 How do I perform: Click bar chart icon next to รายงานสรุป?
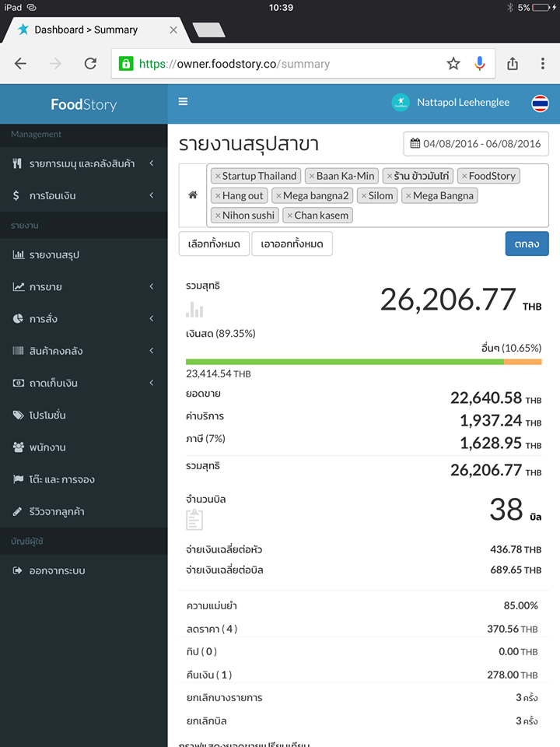pyautogui.click(x=18, y=255)
